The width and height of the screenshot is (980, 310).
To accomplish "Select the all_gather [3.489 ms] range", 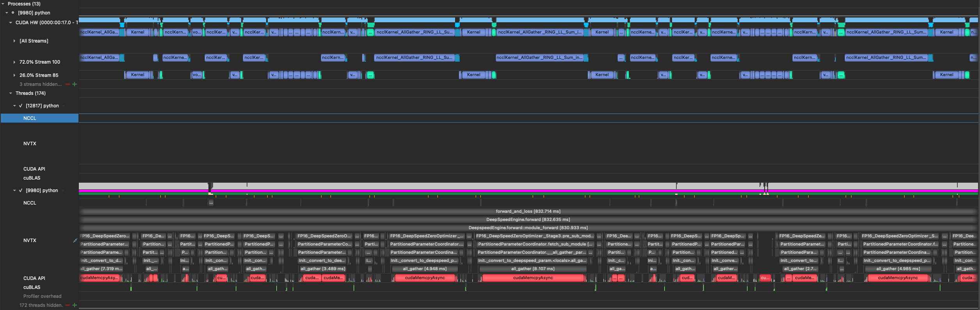I will (x=323, y=269).
